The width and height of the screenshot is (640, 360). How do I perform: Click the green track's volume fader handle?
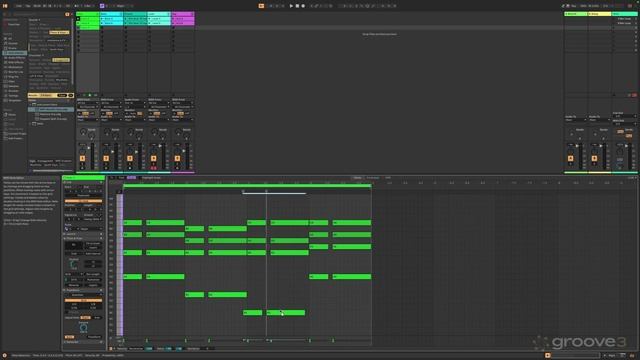pyautogui.click(x=89, y=148)
